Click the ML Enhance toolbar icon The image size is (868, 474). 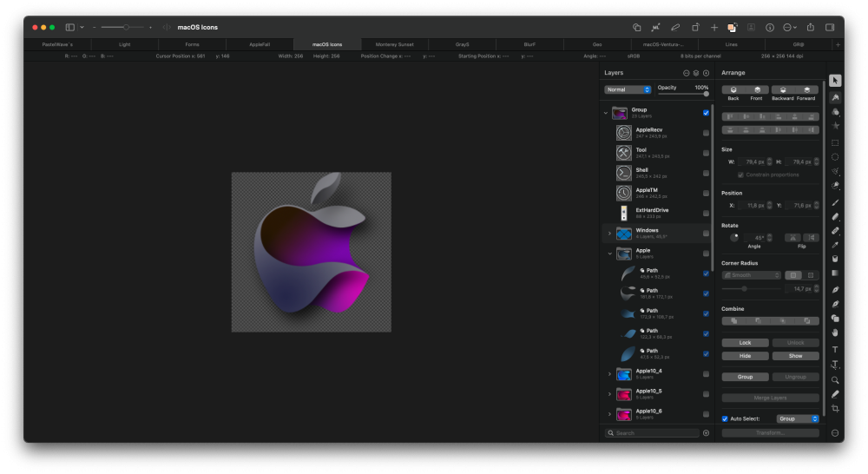[655, 27]
